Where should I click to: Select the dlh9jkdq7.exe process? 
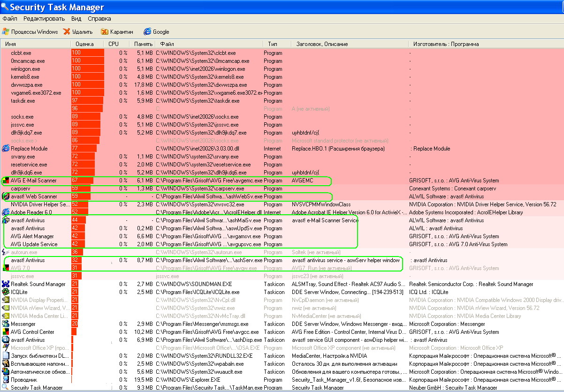tap(282, 133)
